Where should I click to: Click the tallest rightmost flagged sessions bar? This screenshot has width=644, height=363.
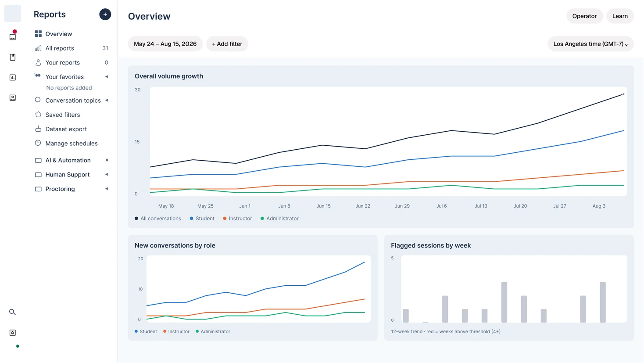click(x=603, y=302)
